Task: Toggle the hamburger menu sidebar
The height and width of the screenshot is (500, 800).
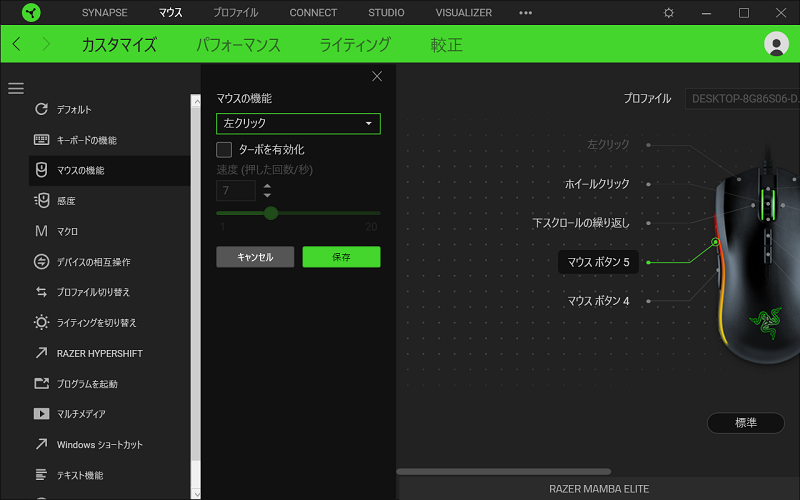Action: [16, 88]
